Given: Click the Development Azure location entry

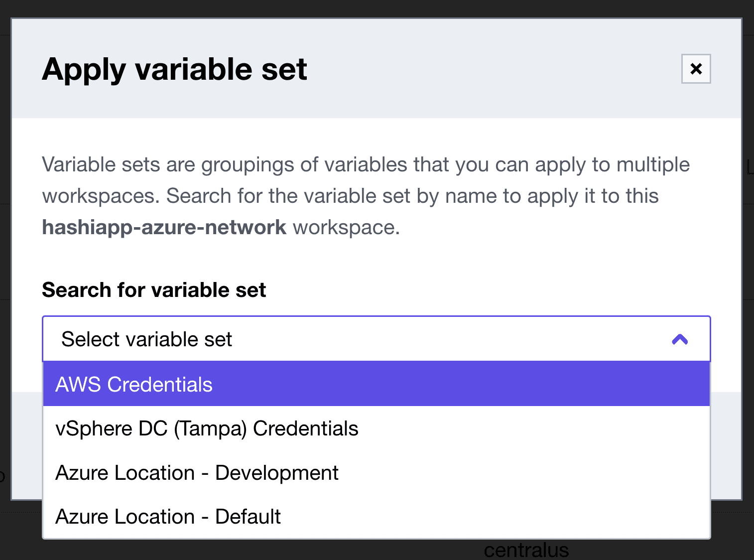Looking at the screenshot, I should click(197, 473).
